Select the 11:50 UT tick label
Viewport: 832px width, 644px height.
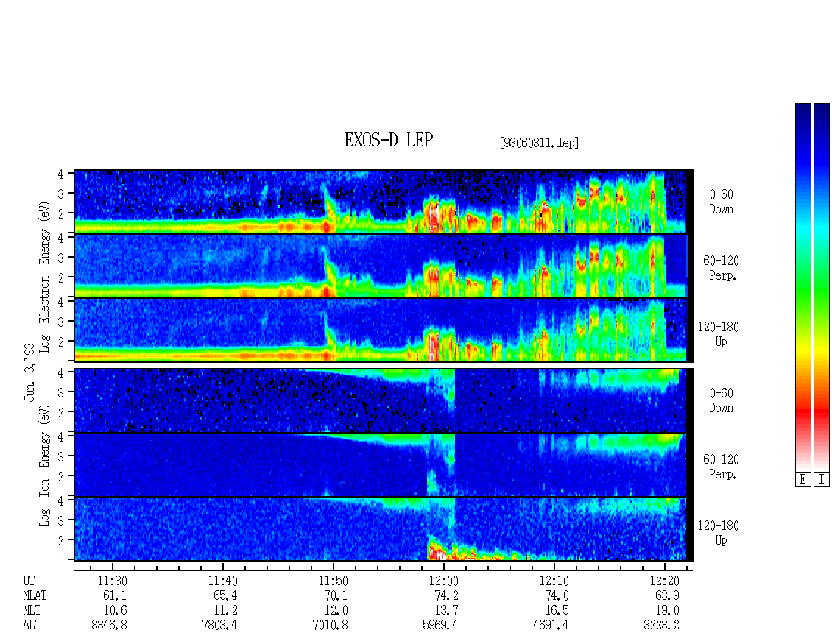tap(334, 581)
